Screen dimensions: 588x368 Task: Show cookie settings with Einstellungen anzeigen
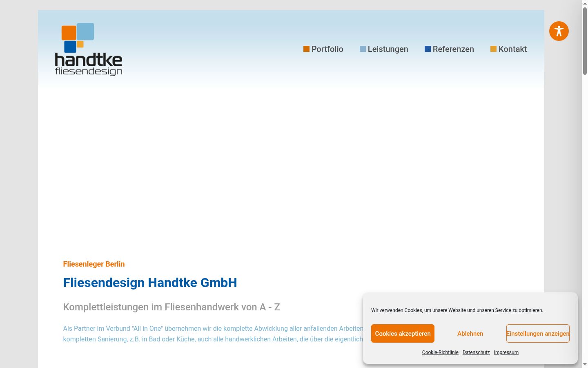pos(538,334)
